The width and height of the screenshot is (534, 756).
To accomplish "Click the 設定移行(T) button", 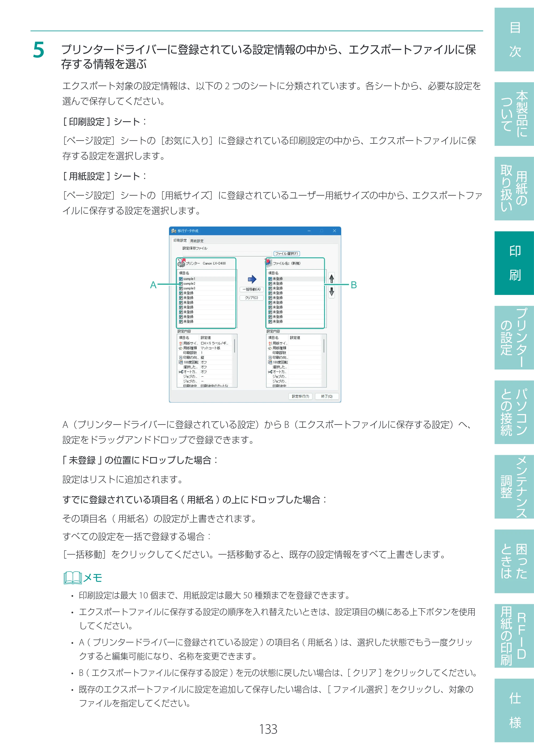I will point(300,396).
